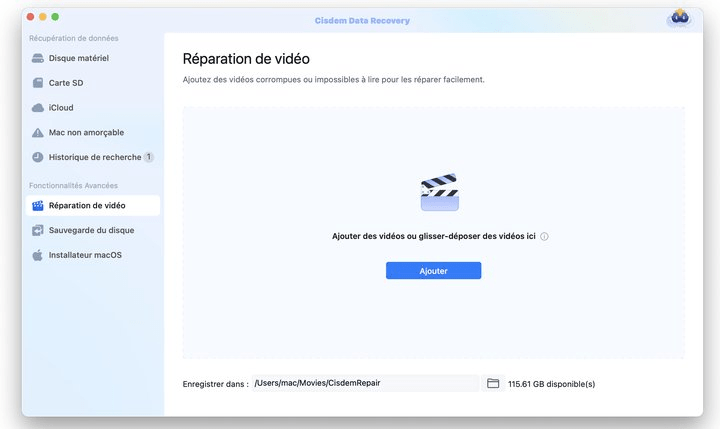Click the Cisdem Data Recovery window title

[x=362, y=21]
